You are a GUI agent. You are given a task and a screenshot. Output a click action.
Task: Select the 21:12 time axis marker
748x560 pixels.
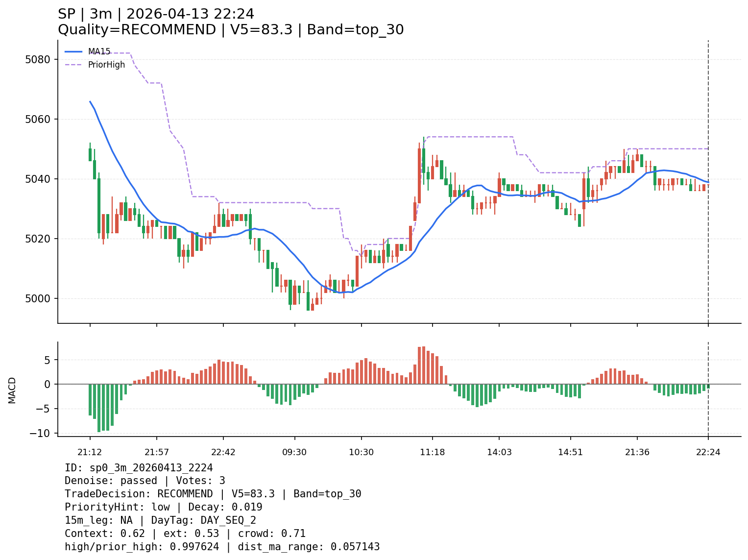click(90, 452)
